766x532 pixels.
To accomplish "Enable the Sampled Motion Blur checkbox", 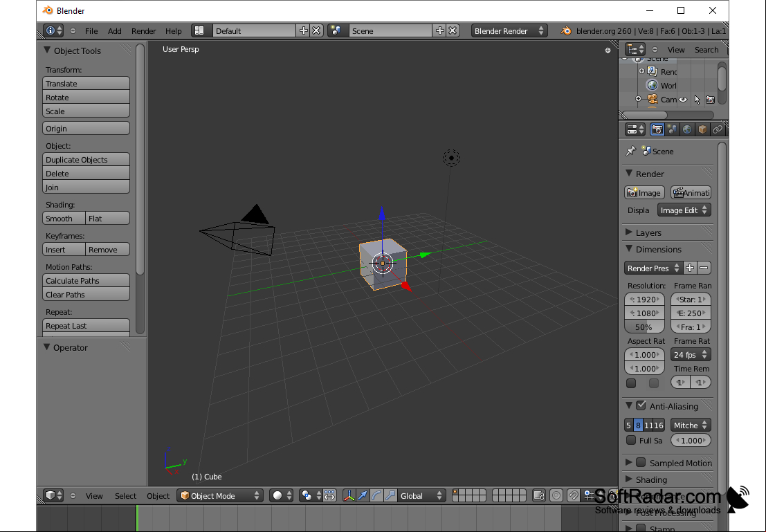I will coord(641,462).
